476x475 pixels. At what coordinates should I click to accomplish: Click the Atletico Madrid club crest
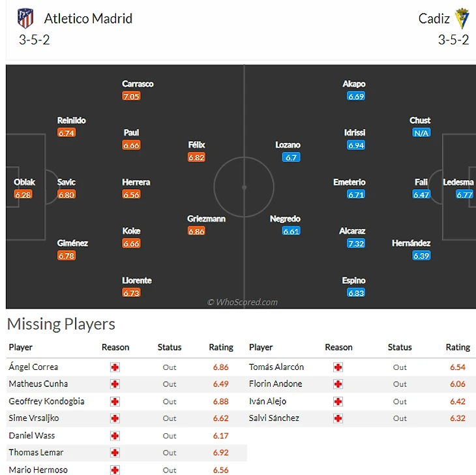[25, 18]
